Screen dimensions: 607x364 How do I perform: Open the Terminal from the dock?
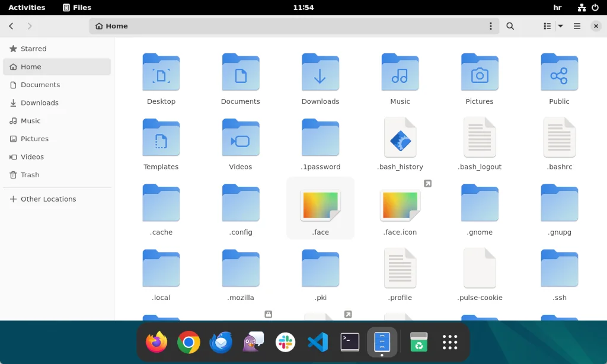click(350, 342)
